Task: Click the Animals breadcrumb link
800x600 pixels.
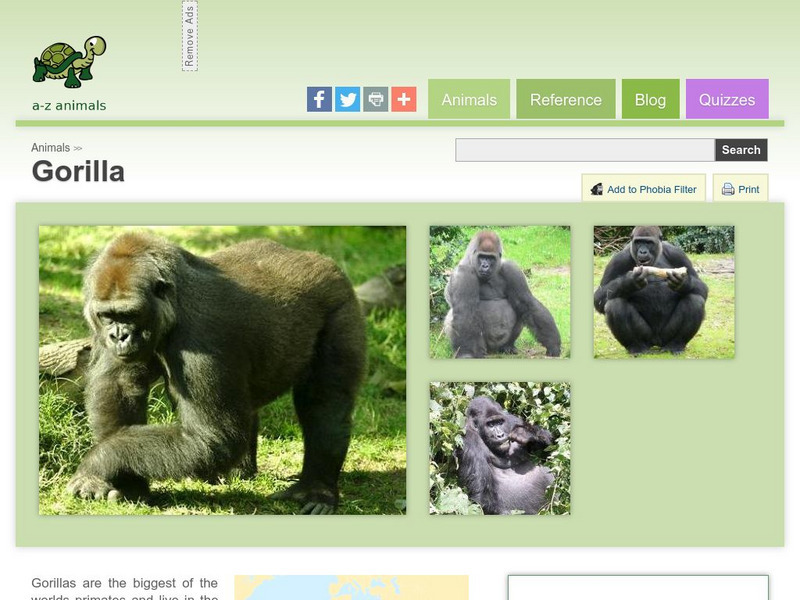Action: coord(51,148)
